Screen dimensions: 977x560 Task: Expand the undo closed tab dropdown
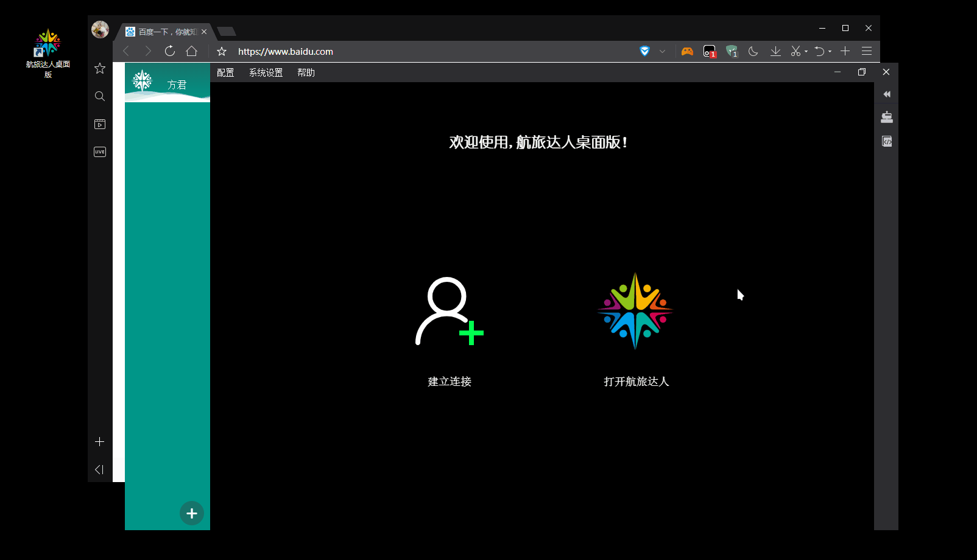pyautogui.click(x=830, y=52)
